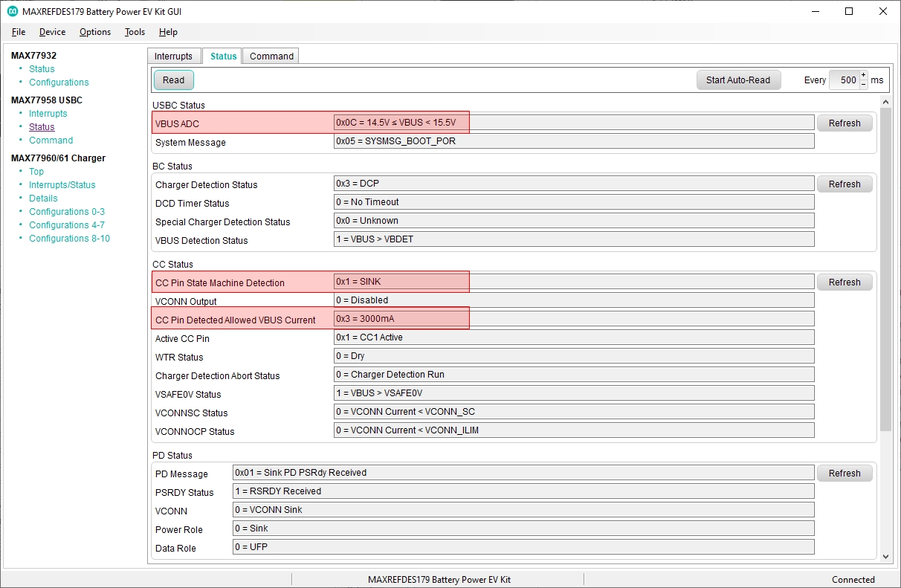The height and width of the screenshot is (588, 901).
Task: Start auto-read polling
Action: [737, 80]
